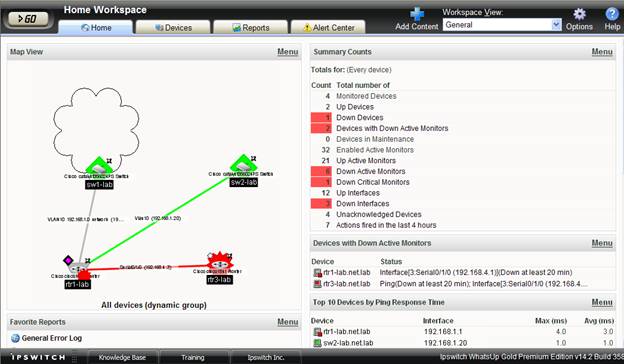Click the Up Devices summary row
The width and height of the screenshot is (624, 364).
pos(462,107)
